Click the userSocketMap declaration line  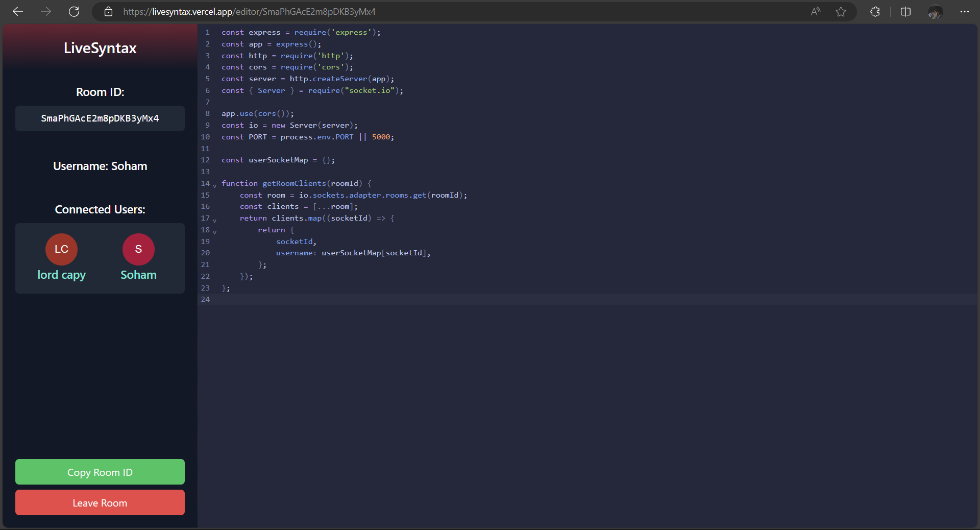tap(278, 160)
